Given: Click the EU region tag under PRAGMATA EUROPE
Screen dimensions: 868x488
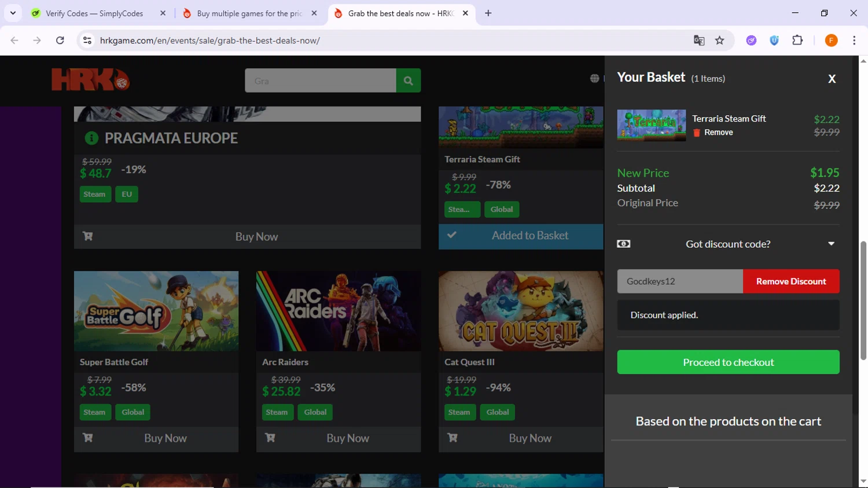Looking at the screenshot, I should tap(127, 194).
